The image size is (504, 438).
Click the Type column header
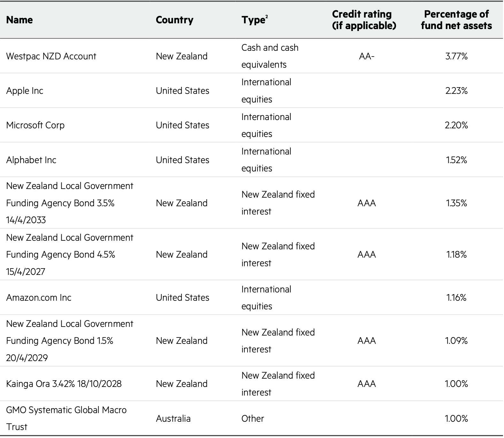click(x=254, y=20)
